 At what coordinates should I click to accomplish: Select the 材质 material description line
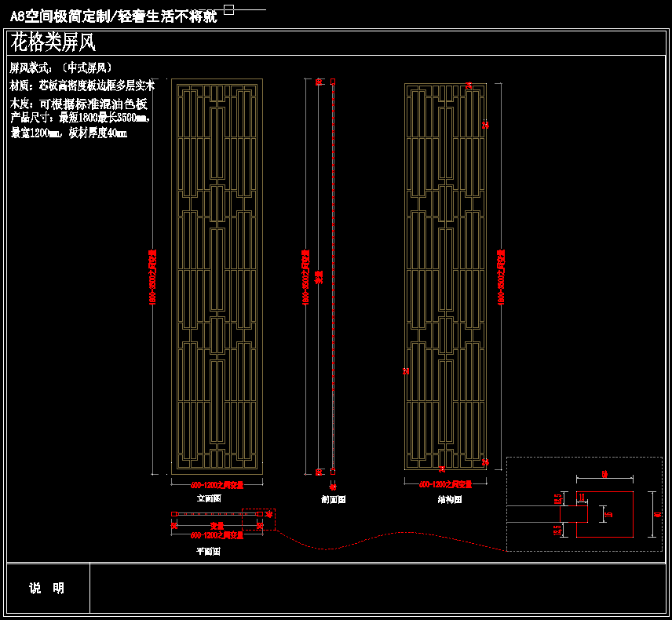coord(82,86)
